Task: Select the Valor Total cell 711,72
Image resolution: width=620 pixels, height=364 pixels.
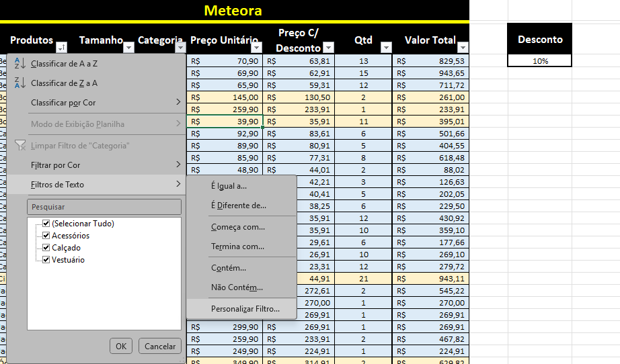Action: [430, 85]
